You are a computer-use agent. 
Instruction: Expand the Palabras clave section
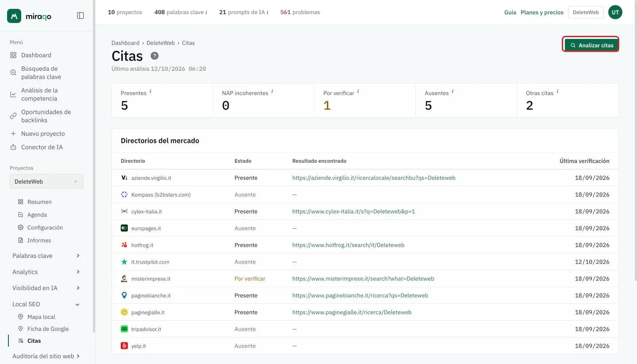[46, 256]
